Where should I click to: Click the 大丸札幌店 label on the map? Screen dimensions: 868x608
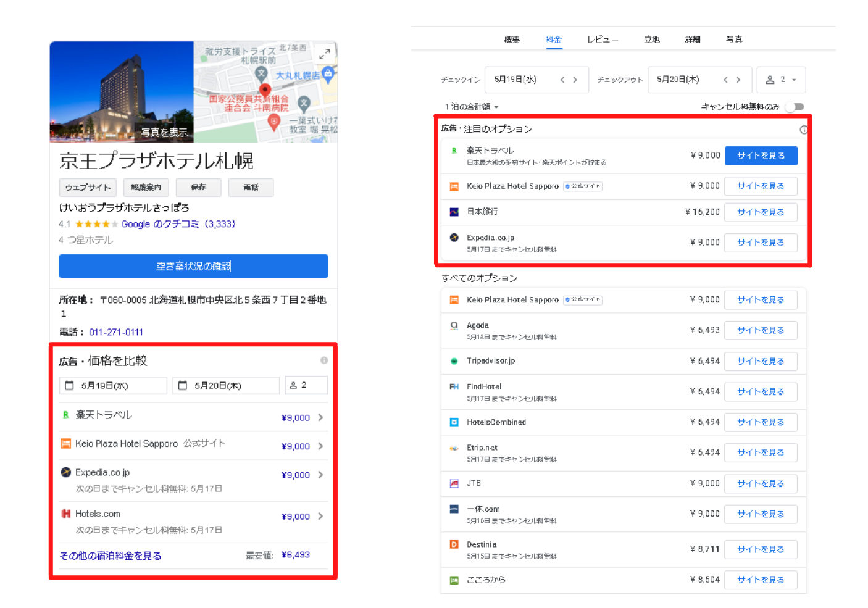point(298,75)
